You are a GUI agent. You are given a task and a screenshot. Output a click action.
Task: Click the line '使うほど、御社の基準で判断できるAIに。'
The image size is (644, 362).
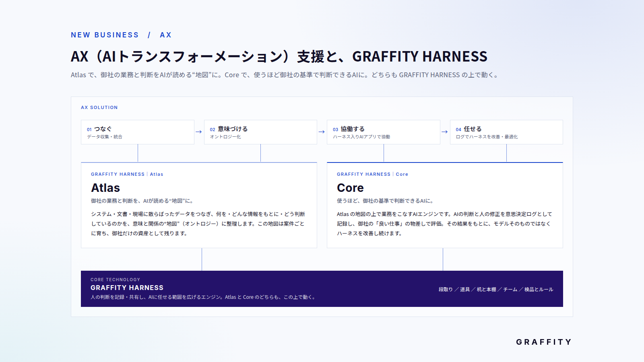point(386,201)
